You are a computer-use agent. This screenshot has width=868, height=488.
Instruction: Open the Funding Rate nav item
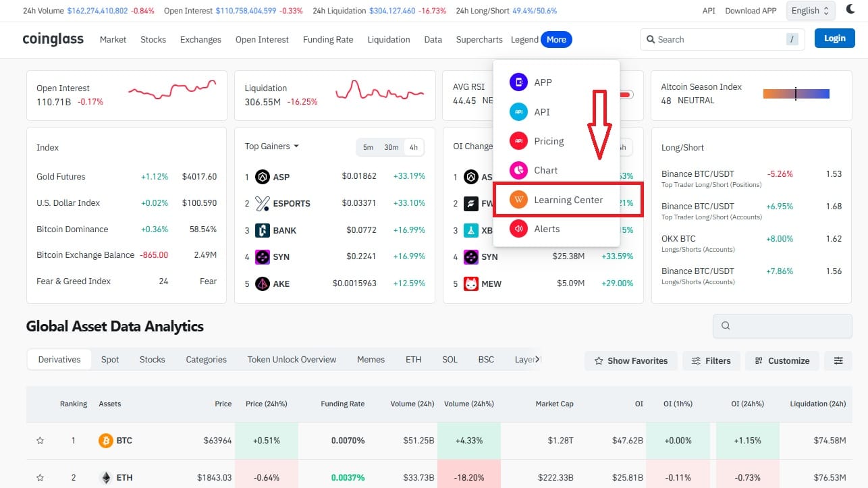pyautogui.click(x=328, y=40)
